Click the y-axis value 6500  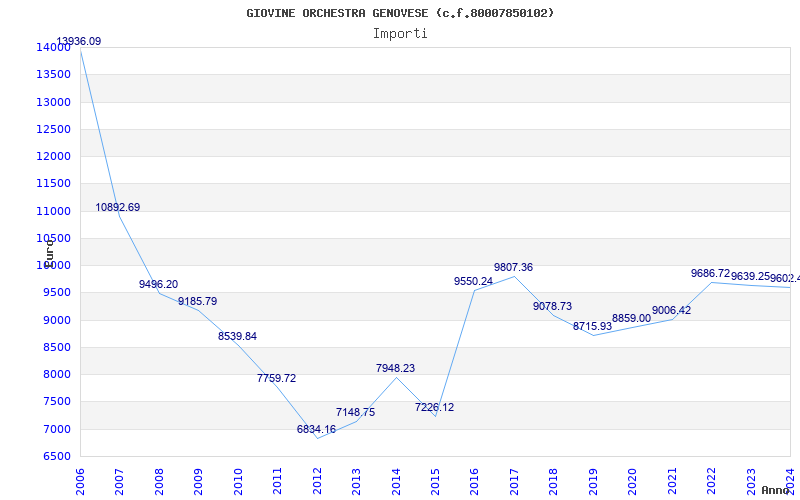[57, 457]
